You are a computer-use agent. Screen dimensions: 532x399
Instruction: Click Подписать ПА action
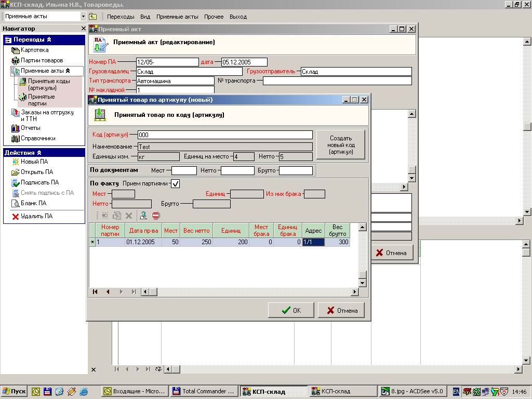(35, 182)
